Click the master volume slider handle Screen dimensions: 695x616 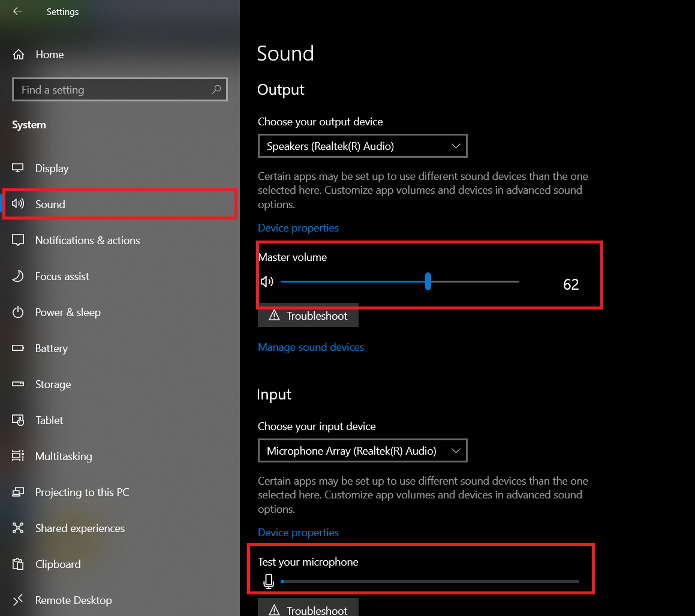pyautogui.click(x=428, y=281)
